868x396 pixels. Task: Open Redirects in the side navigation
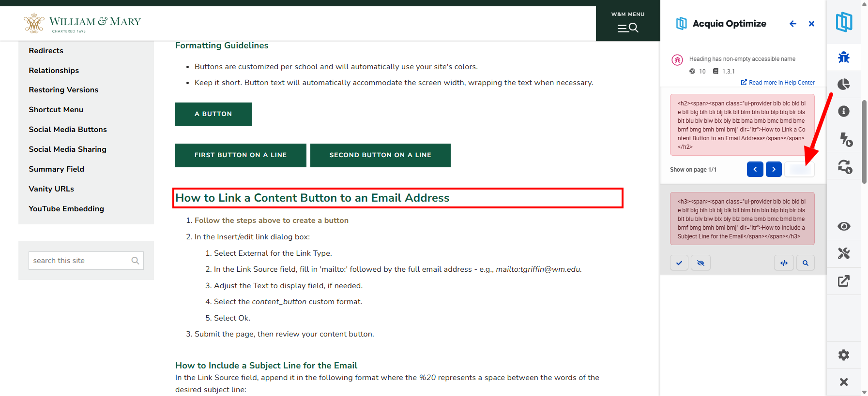point(46,51)
